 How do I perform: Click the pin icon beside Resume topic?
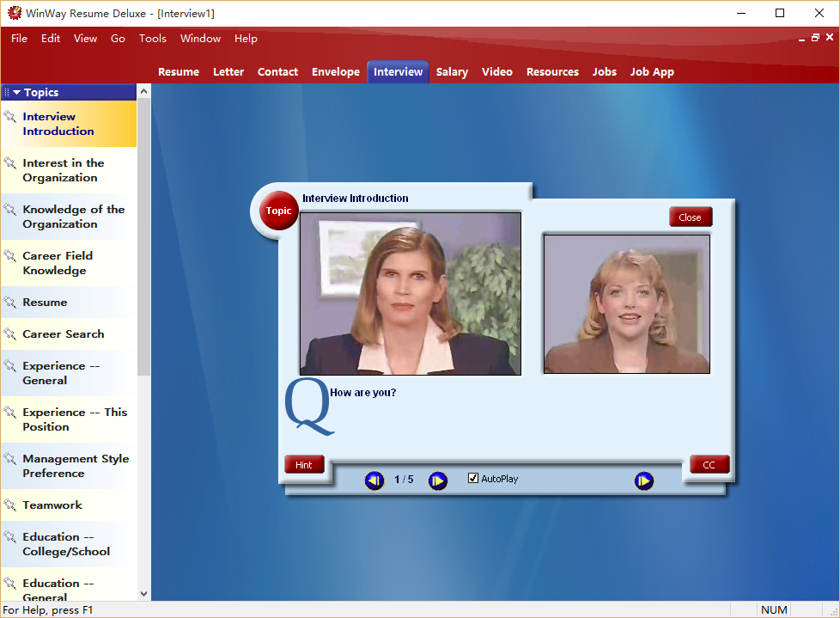pos(10,303)
